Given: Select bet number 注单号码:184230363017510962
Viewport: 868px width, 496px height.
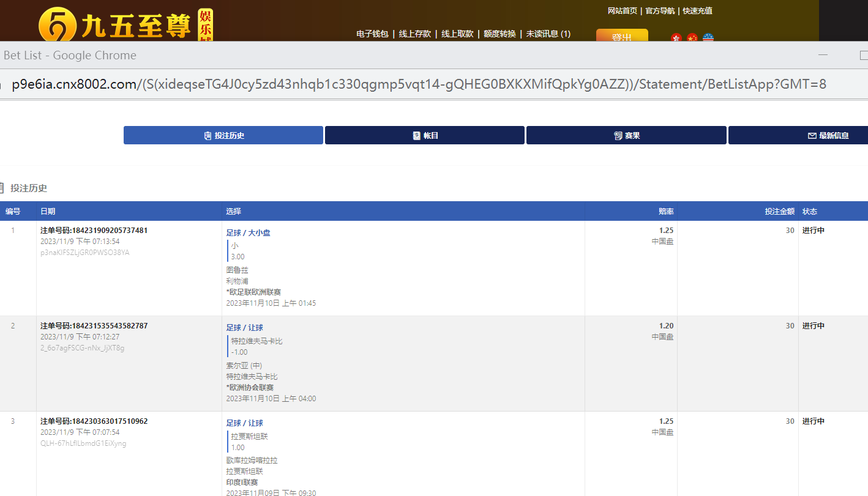Looking at the screenshot, I should tap(94, 421).
